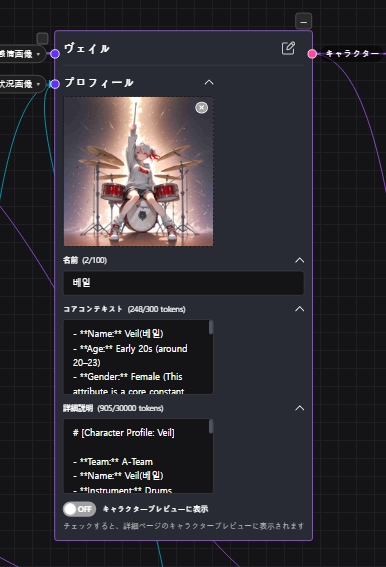The width and height of the screenshot is (386, 567).
Task: Grab the コアコンテキスト text area scrollbar
Action: pyautogui.click(x=211, y=327)
